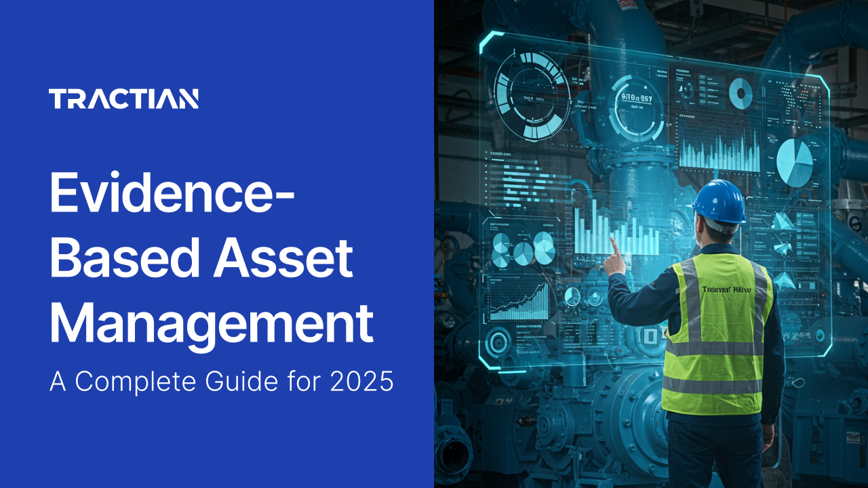Collapse the holographic dashboard corner bracket
The height and width of the screenshot is (488, 868).
(x=486, y=37)
